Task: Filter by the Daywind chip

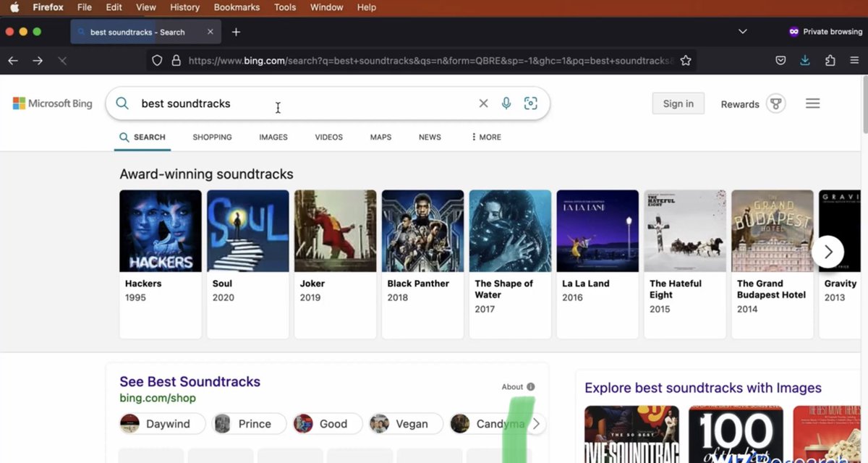Action: [x=162, y=424]
